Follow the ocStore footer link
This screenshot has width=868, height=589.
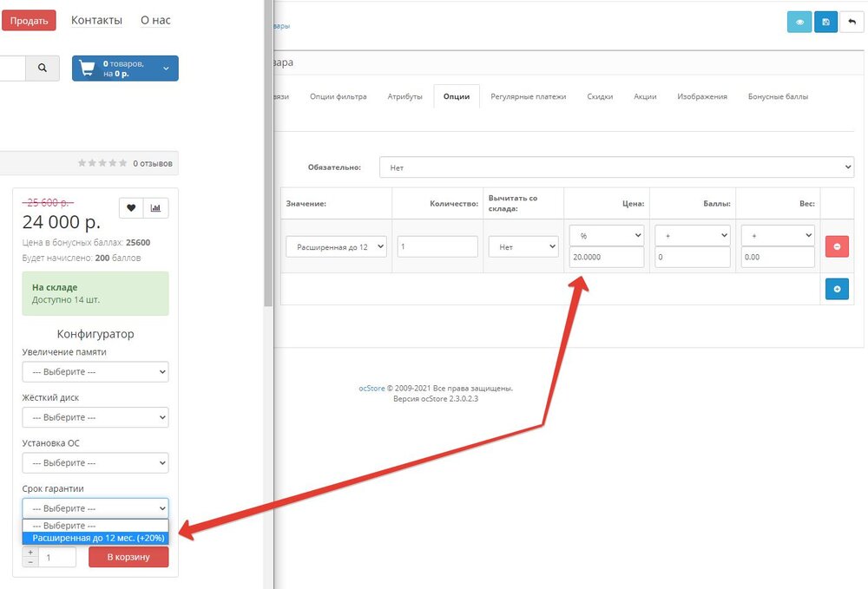372,389
